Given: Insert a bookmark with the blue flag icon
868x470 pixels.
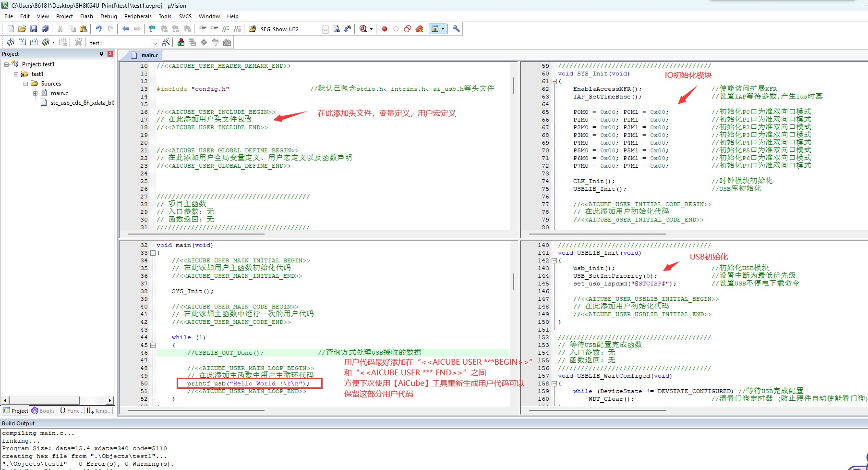Looking at the screenshot, I should (x=153, y=29).
